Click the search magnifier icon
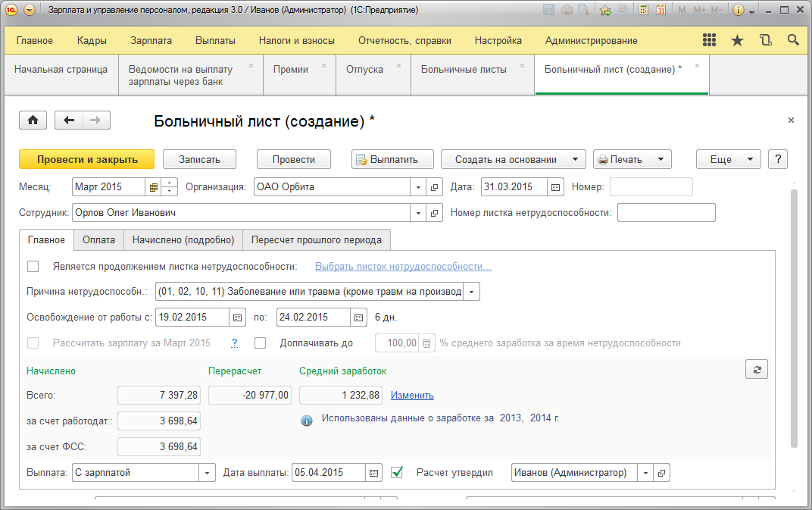The height and width of the screenshot is (510, 812). (793, 41)
